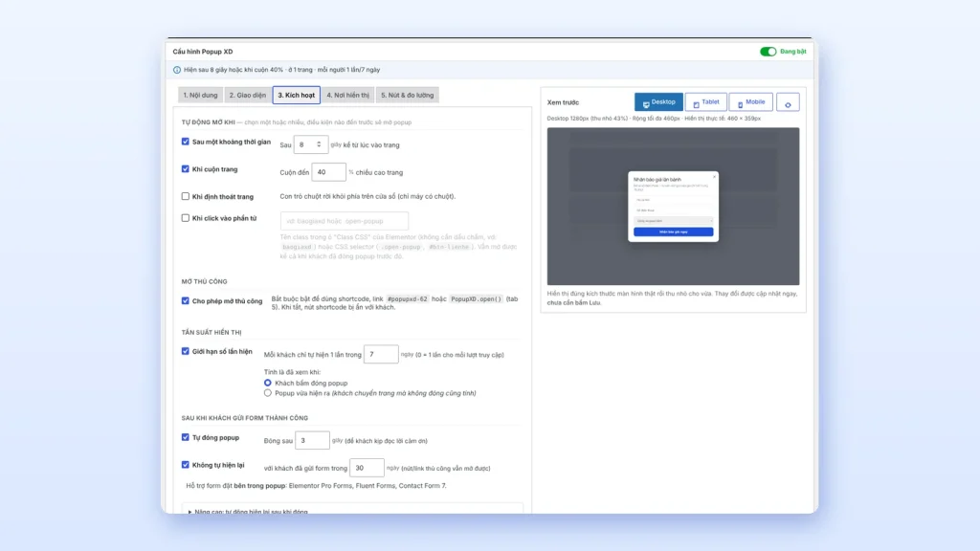Click the 'Xem trước' preview heading
980x551 pixels.
point(563,102)
